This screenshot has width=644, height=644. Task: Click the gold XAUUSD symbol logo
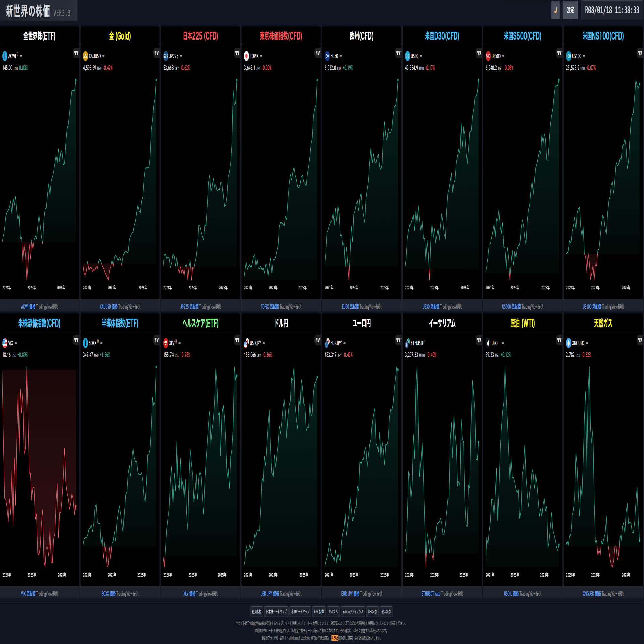(85, 56)
